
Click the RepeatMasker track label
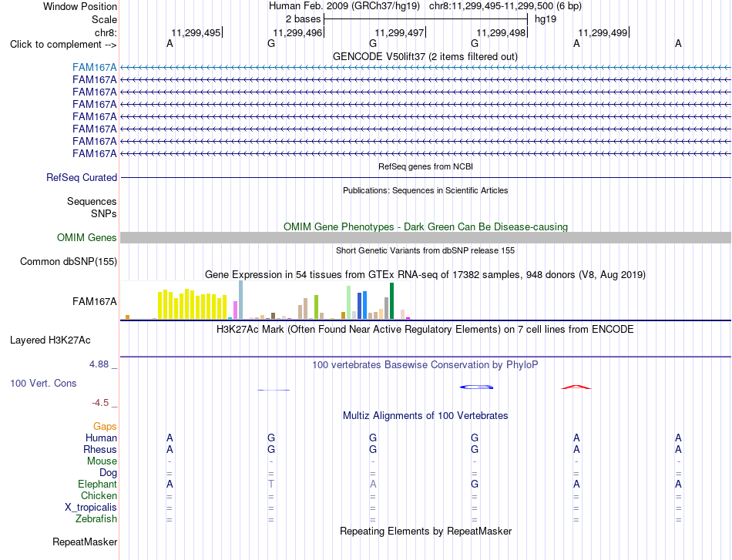[x=85, y=542]
